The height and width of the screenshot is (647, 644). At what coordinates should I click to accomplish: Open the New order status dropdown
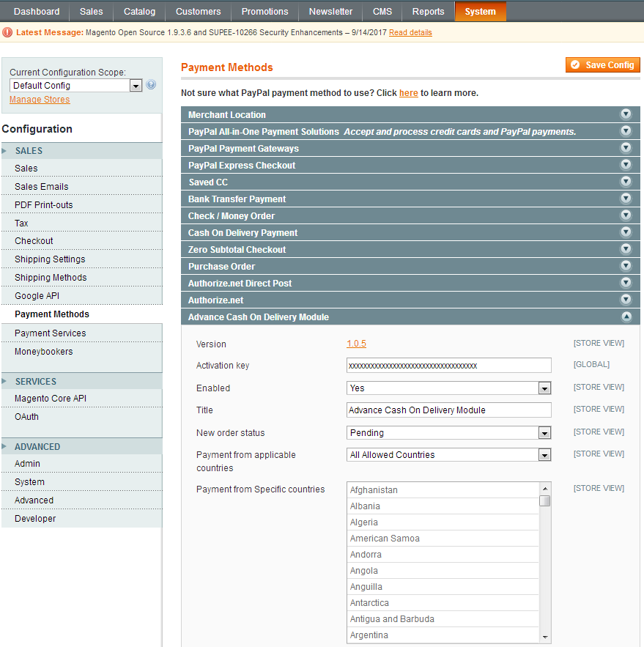(448, 433)
